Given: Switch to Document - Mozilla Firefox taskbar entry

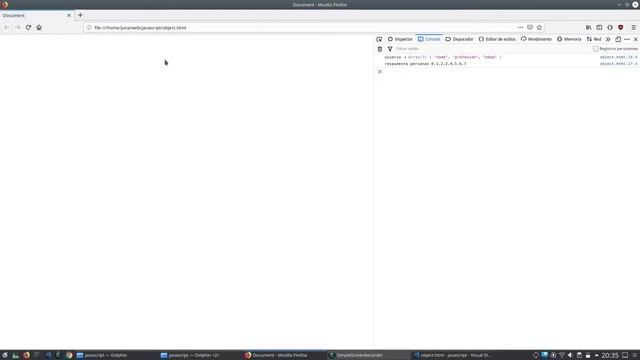Looking at the screenshot, I should [x=283, y=355].
